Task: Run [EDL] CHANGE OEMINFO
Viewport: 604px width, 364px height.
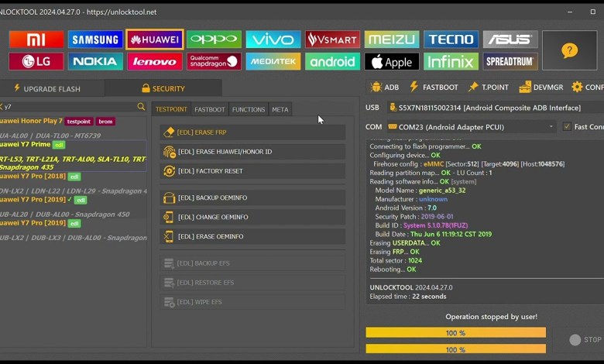Action: (x=252, y=217)
